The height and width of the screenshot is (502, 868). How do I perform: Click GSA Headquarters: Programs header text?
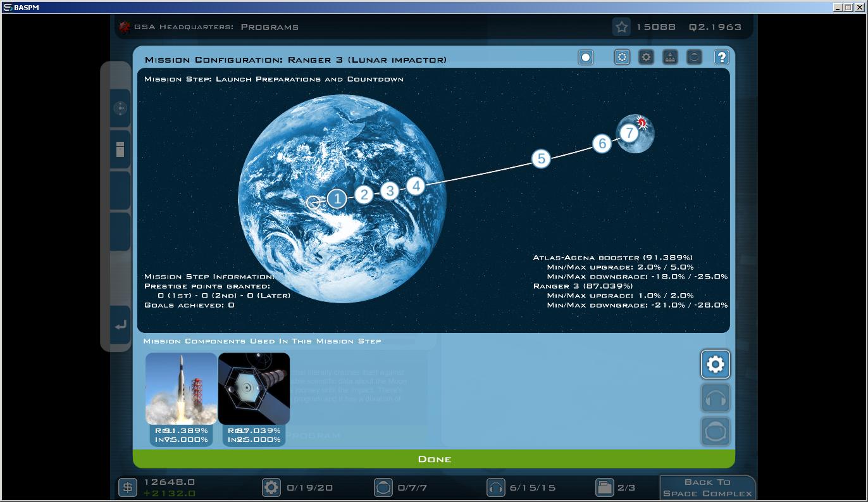[x=216, y=27]
